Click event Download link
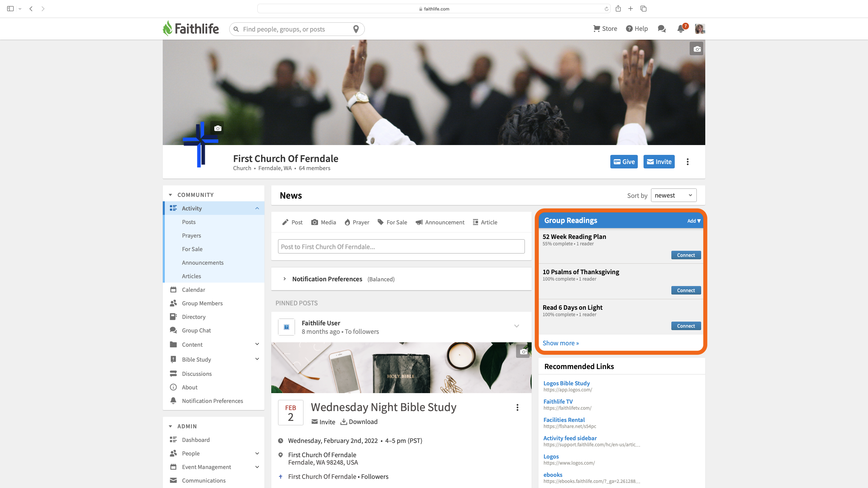This screenshot has width=868, height=488. [359, 422]
